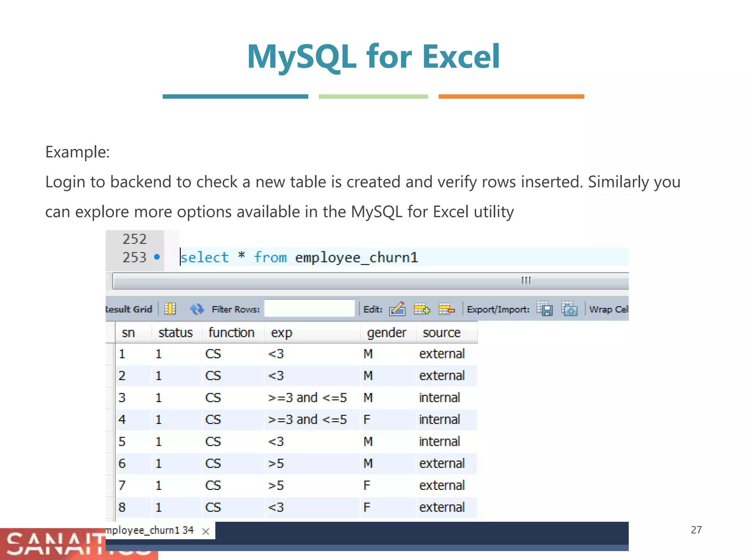Screen dimensions: 747x560
Task: Sort by the function column header
Action: (233, 332)
